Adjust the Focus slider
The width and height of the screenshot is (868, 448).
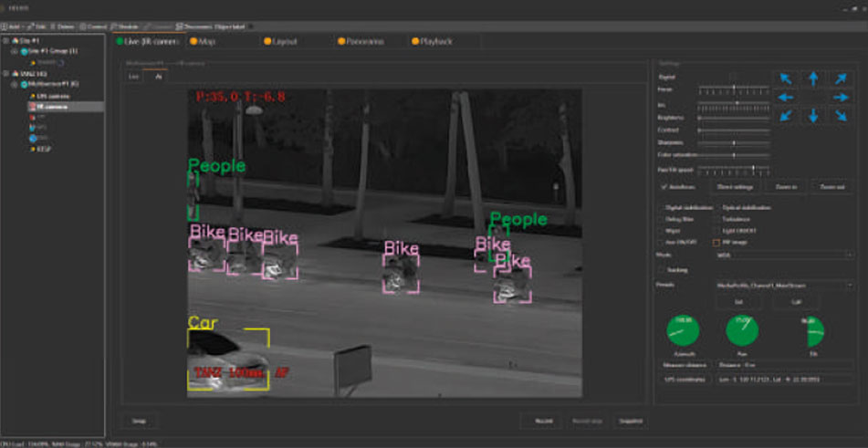734,89
